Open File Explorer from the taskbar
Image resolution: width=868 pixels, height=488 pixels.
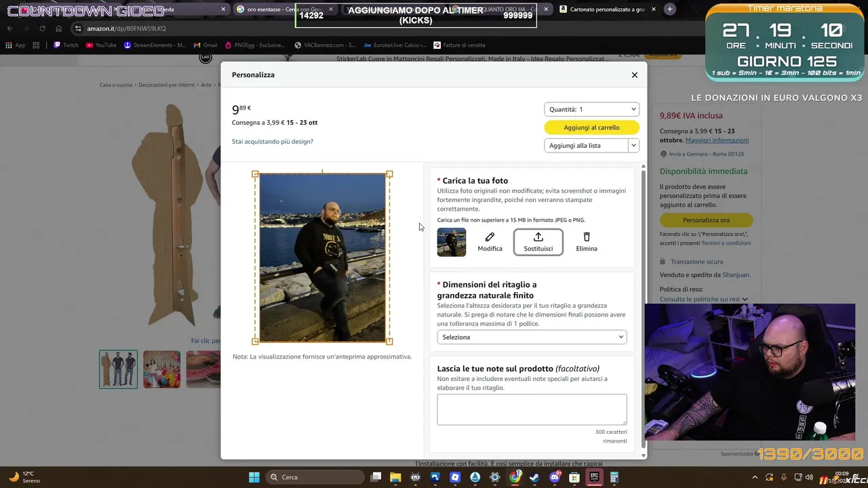[x=395, y=477]
